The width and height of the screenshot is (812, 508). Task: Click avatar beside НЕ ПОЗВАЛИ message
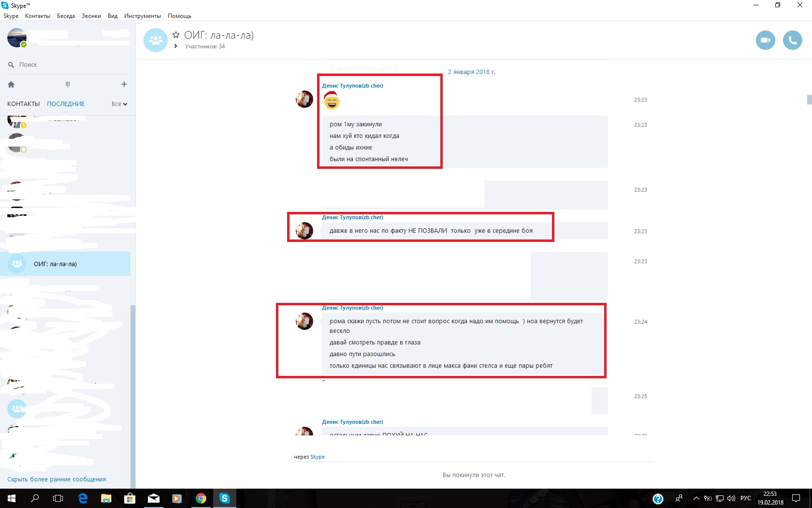click(304, 231)
